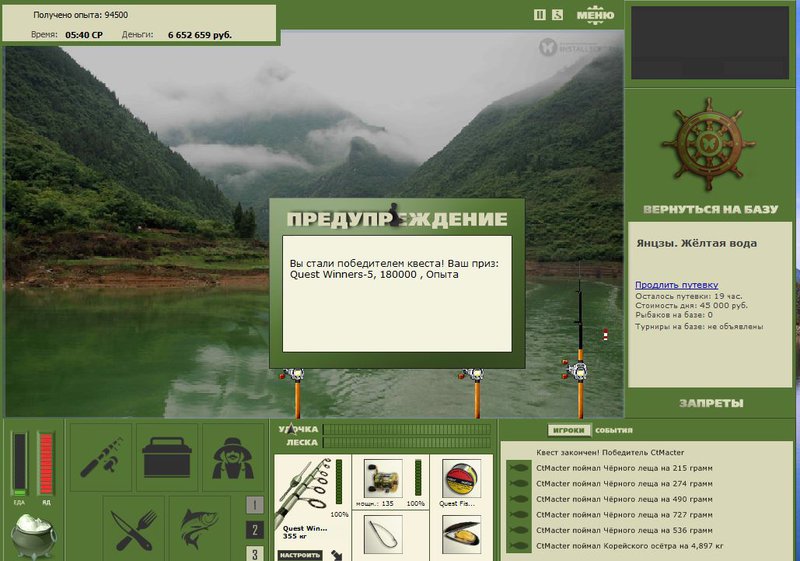This screenshot has width=800, height=561.
Task: Select the hook thumbnail
Action: click(x=383, y=534)
